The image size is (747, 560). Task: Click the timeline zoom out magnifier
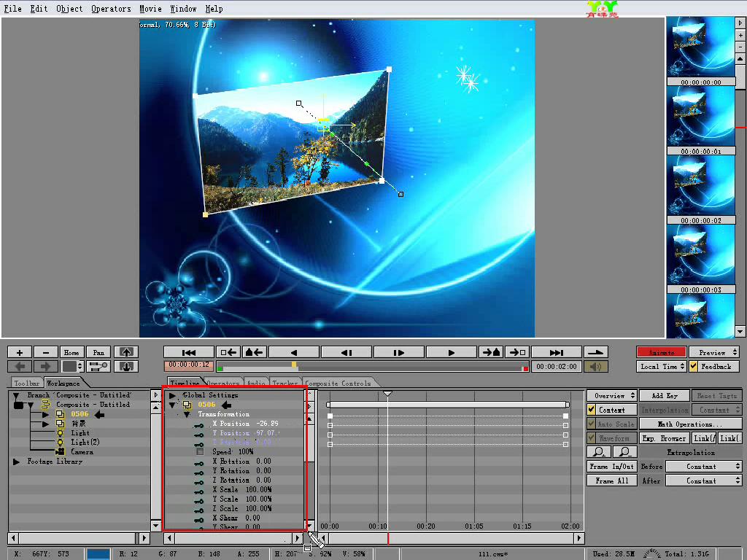click(625, 452)
